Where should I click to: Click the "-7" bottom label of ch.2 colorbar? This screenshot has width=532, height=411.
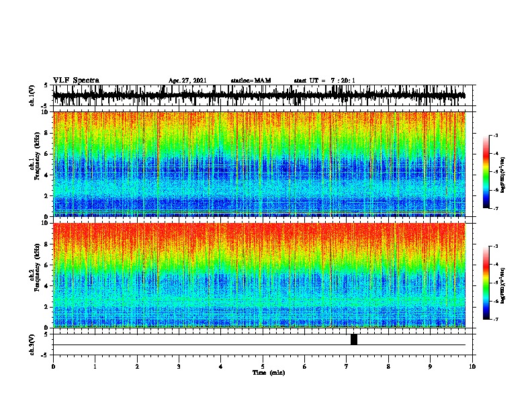[x=495, y=319]
